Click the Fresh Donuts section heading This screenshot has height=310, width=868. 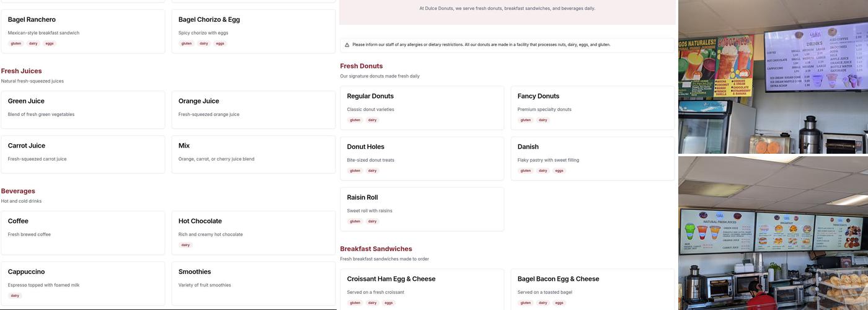[x=361, y=66]
